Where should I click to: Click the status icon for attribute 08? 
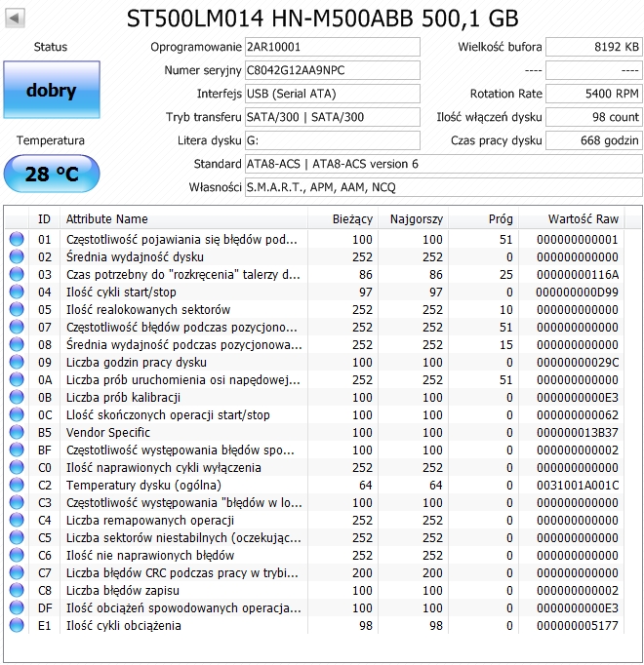(x=17, y=344)
